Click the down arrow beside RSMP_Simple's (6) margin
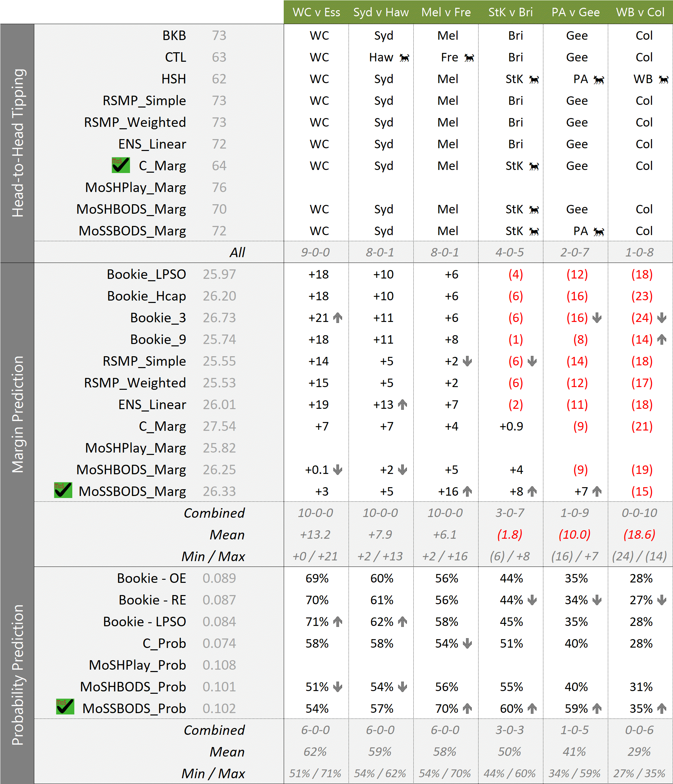This screenshot has width=673, height=784. (532, 361)
